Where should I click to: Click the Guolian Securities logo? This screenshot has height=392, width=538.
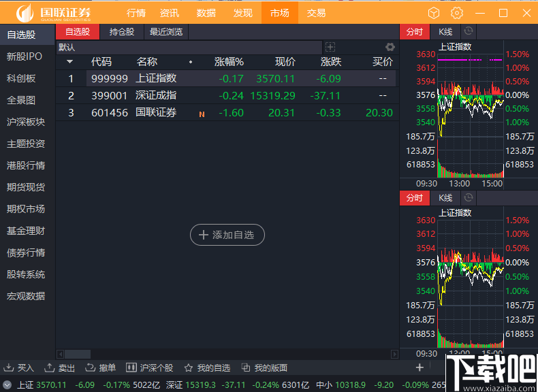[53, 13]
